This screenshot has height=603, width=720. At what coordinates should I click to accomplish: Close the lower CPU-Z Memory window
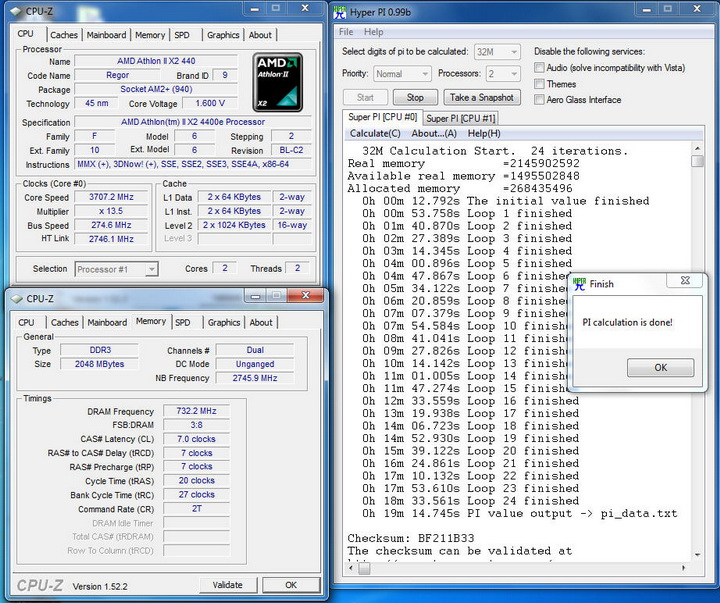305,295
